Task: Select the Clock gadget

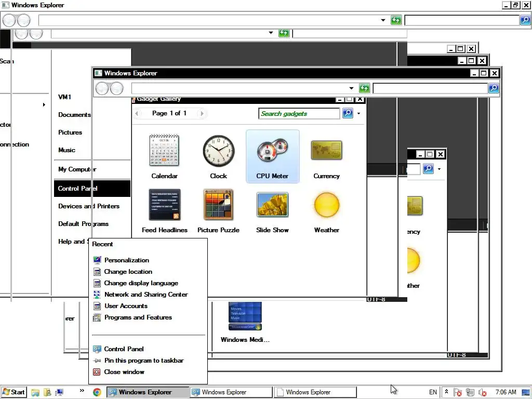Action: click(219, 156)
